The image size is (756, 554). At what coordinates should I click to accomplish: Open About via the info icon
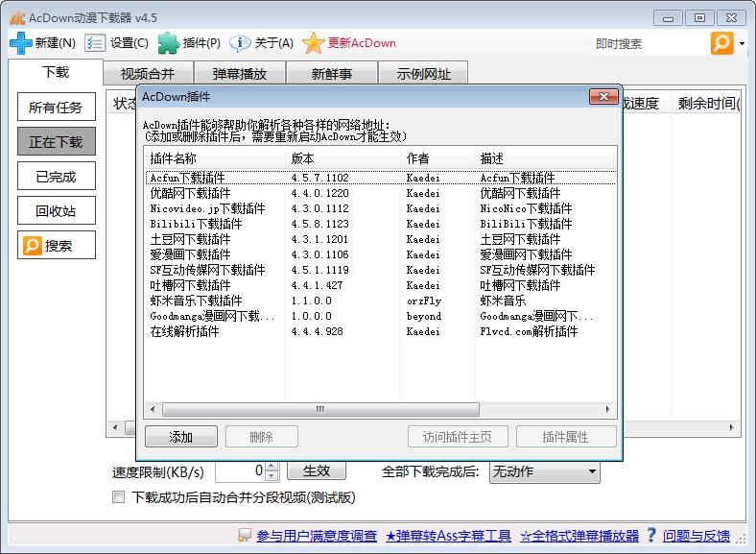(x=241, y=43)
